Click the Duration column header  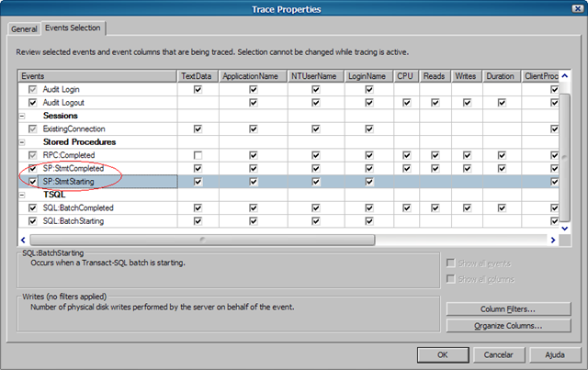coord(501,75)
